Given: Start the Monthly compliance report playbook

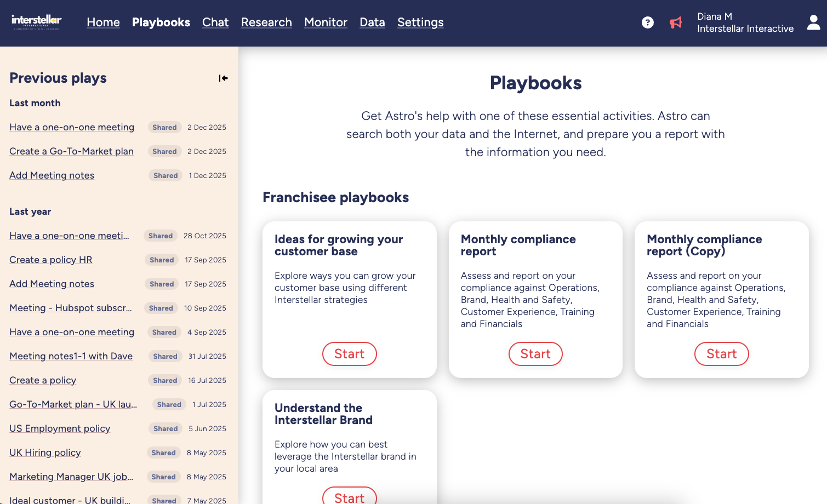Looking at the screenshot, I should (535, 354).
